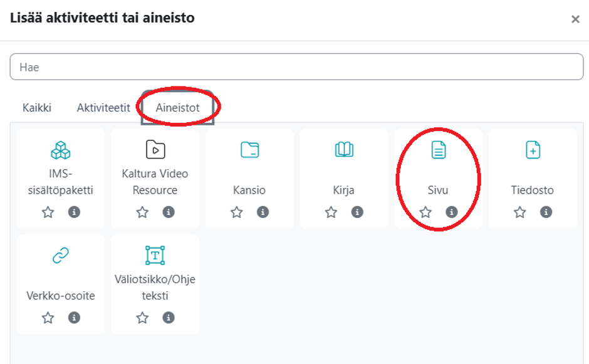Select the Verkko-osoite link icon
Viewport: 589px width, 364px height.
tap(61, 256)
